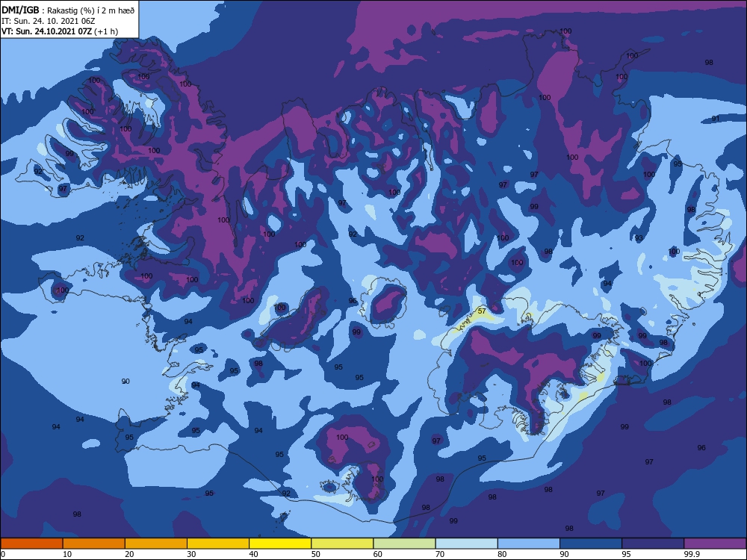The image size is (747, 560).
Task: Click the legend tick label '50'
Action: tap(316, 554)
